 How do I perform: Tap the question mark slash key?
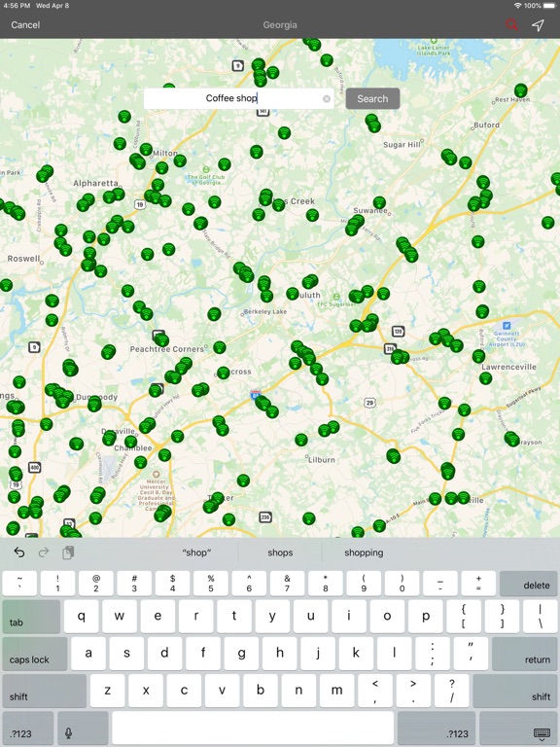[x=451, y=691]
